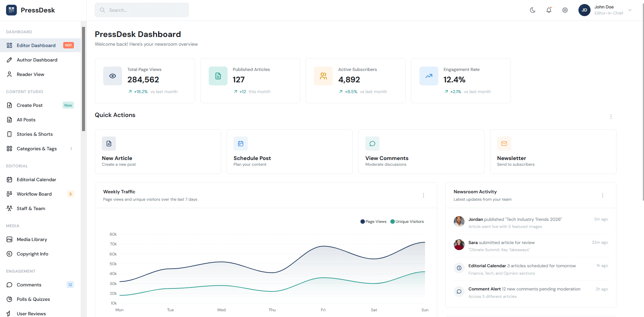Click the New badge on Create Post
Screen dimensions: 644x317
pos(68,105)
